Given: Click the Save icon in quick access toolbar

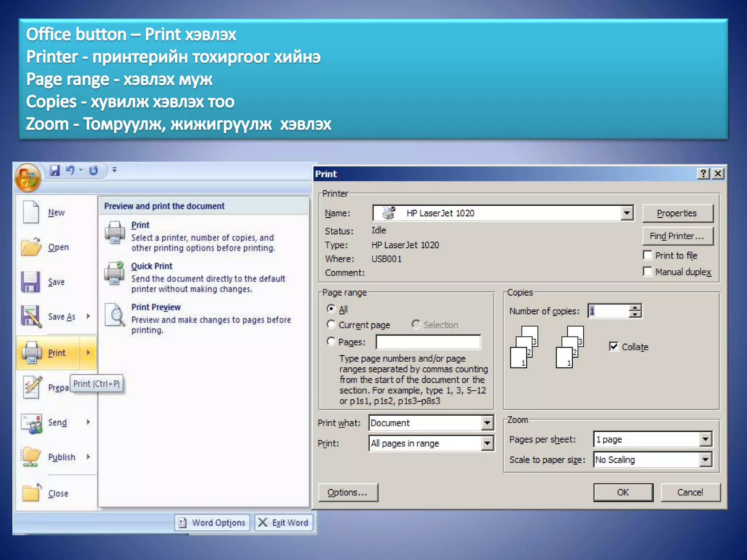Looking at the screenshot, I should pos(55,170).
